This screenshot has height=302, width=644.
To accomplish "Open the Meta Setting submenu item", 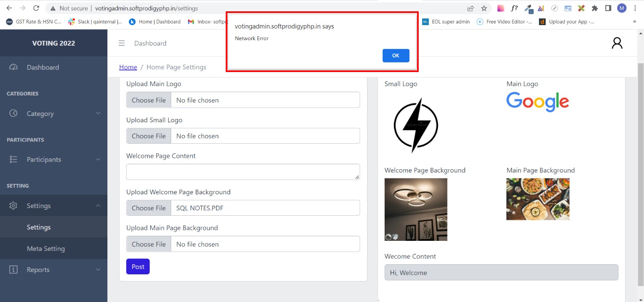I will click(54, 248).
